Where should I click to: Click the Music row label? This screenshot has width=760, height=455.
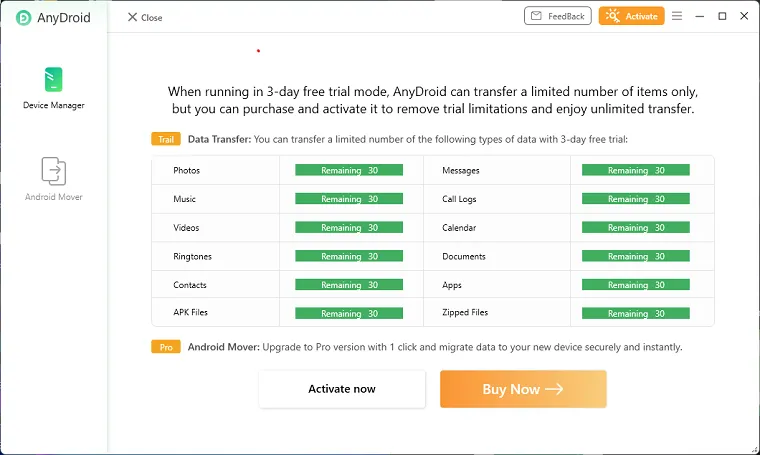point(185,199)
